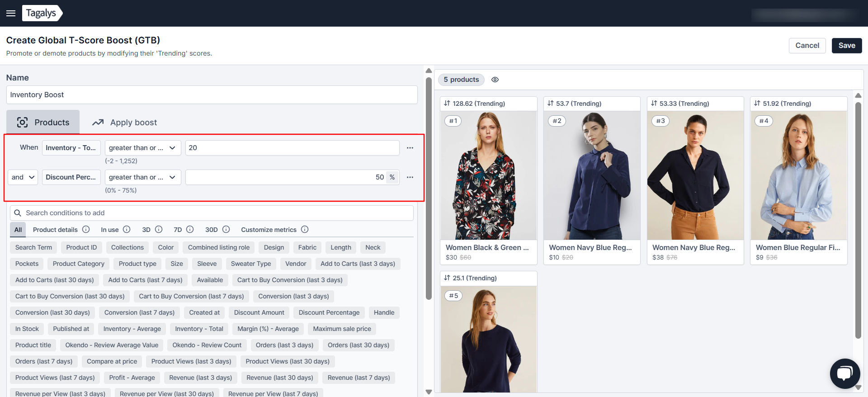Add the Margin (%) - Average condition

point(268,329)
